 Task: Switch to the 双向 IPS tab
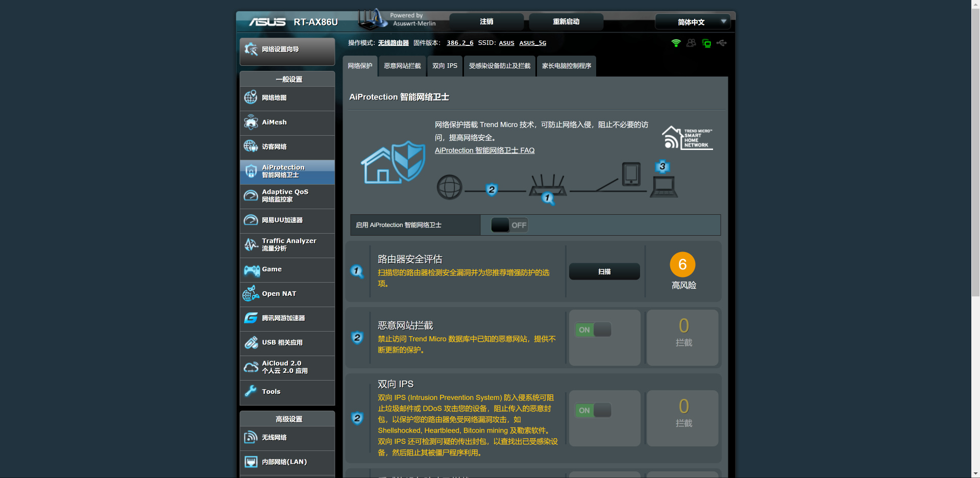[x=445, y=66]
